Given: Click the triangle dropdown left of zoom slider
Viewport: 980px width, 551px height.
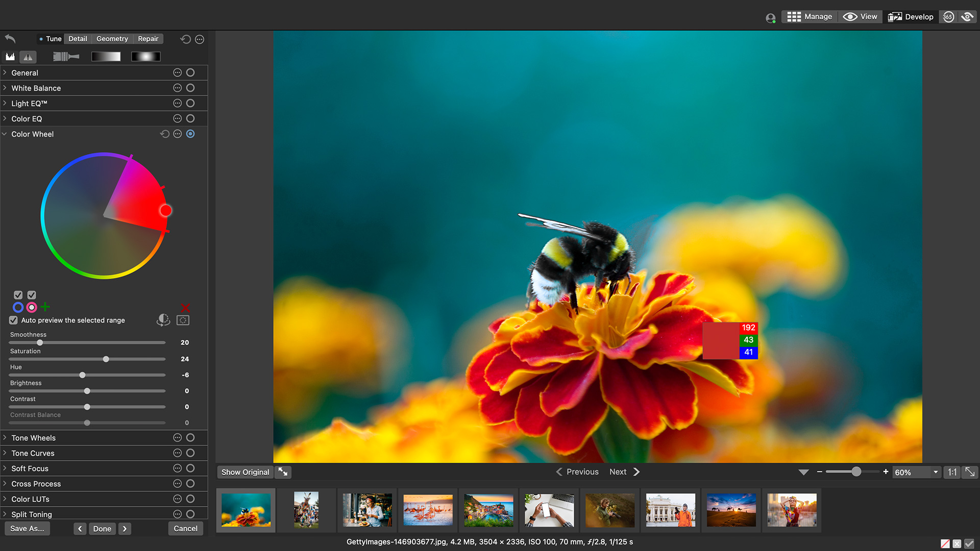Looking at the screenshot, I should tap(803, 472).
